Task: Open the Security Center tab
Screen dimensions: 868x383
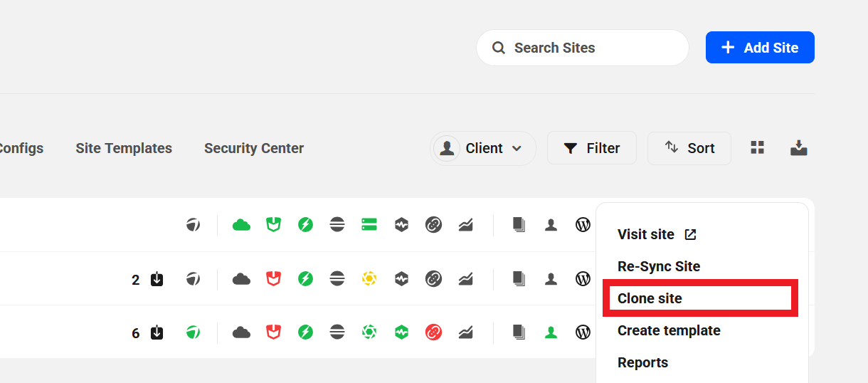Action: (x=254, y=148)
